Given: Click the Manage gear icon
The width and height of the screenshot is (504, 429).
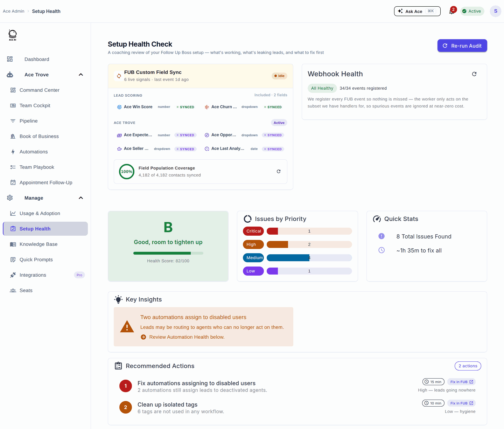Looking at the screenshot, I should (x=10, y=198).
